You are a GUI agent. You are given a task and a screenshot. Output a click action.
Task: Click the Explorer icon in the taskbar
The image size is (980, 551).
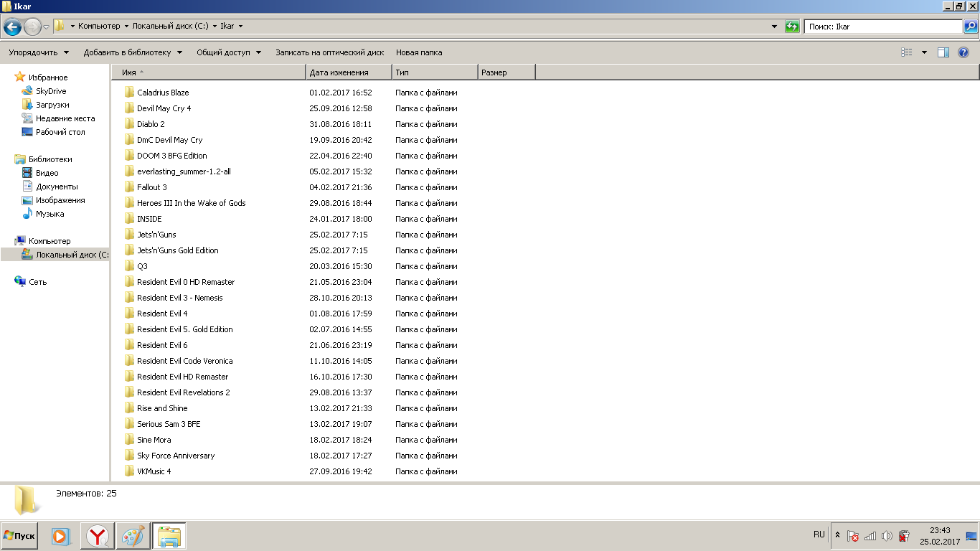click(x=169, y=536)
